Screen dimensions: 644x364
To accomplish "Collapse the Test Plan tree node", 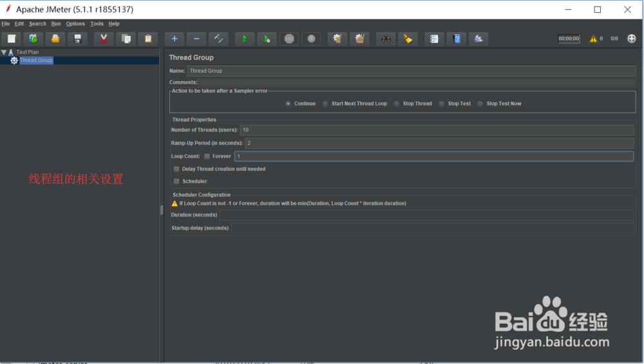I will click(x=4, y=52).
